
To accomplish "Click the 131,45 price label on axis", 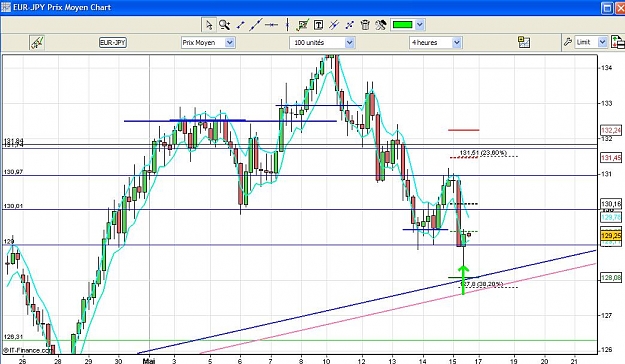I will coord(611,158).
